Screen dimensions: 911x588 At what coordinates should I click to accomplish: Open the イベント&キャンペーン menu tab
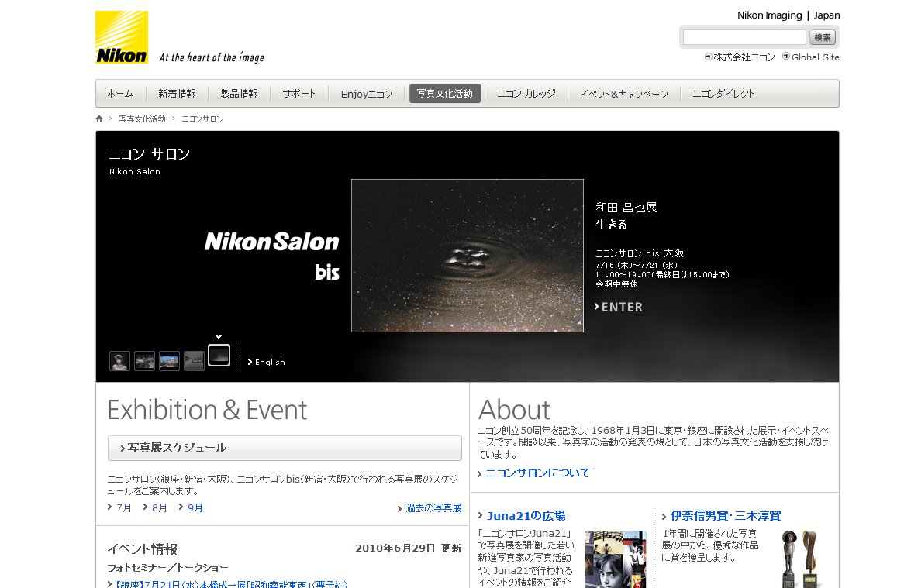pyautogui.click(x=624, y=94)
